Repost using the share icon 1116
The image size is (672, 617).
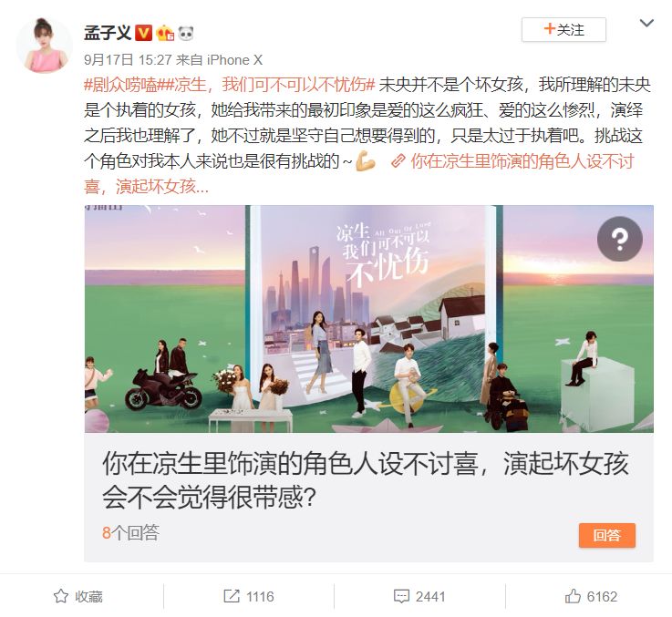(x=249, y=596)
